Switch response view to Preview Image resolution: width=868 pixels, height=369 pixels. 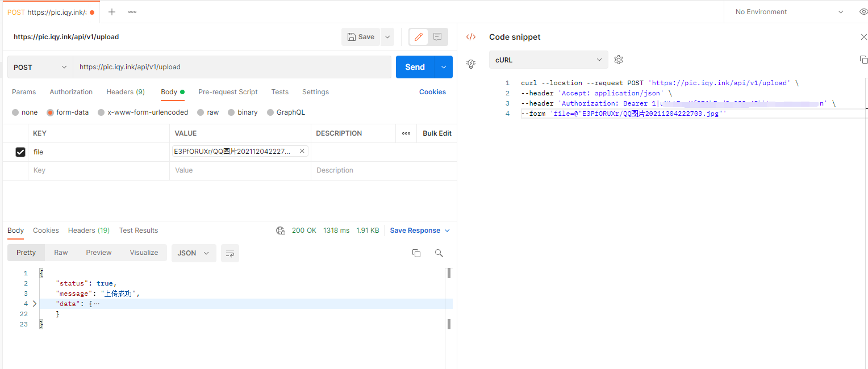99,253
